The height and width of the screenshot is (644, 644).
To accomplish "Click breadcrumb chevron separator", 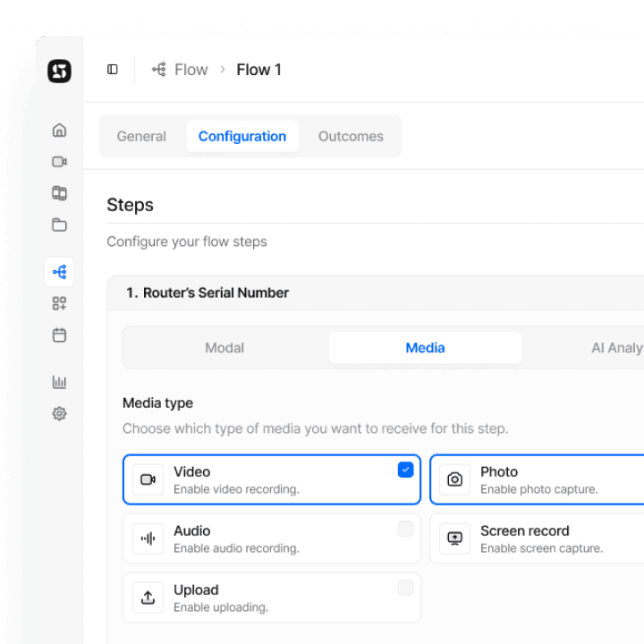I will pyautogui.click(x=222, y=70).
